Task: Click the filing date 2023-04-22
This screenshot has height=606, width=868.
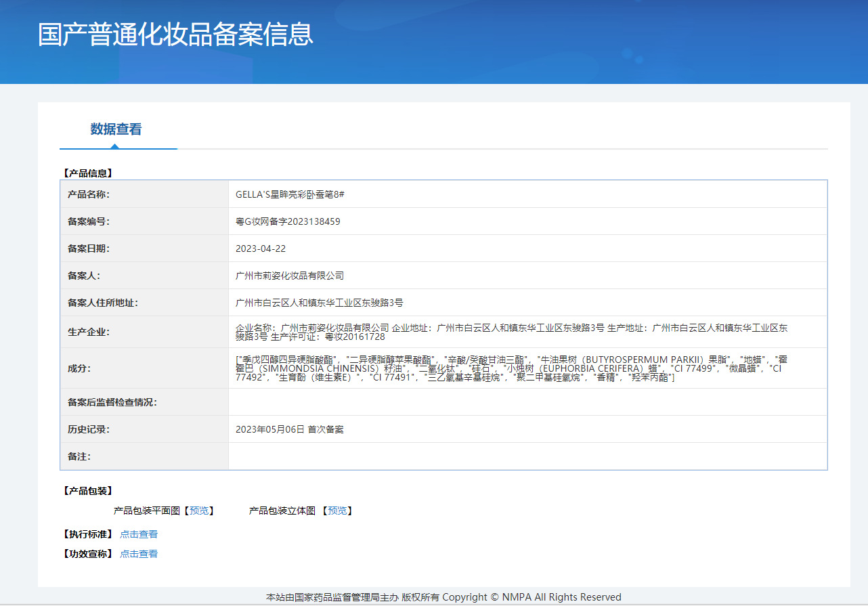Action: point(261,248)
